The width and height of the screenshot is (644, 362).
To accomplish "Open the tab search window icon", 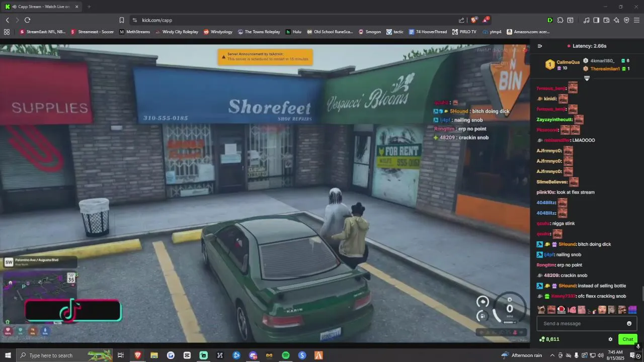I will point(570,20).
